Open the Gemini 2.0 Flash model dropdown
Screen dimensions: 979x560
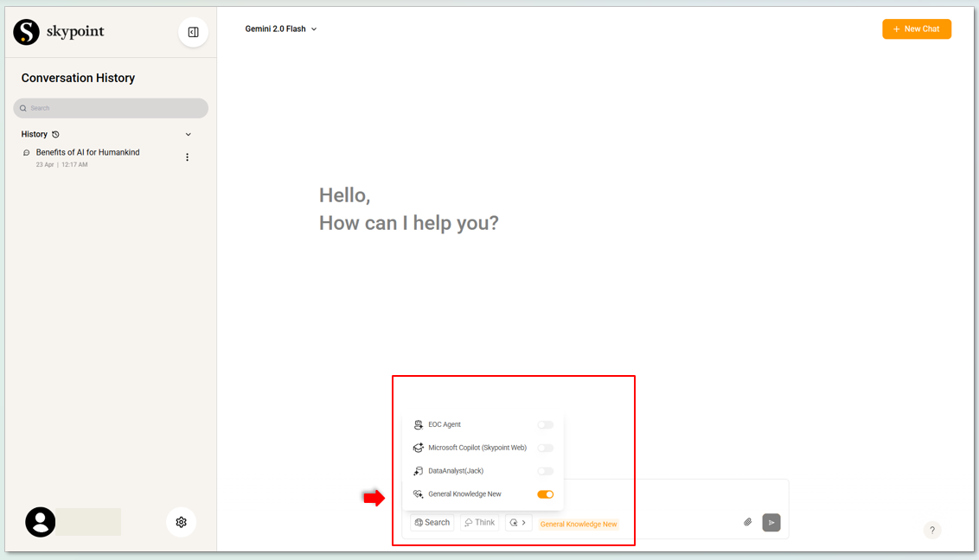tap(281, 29)
